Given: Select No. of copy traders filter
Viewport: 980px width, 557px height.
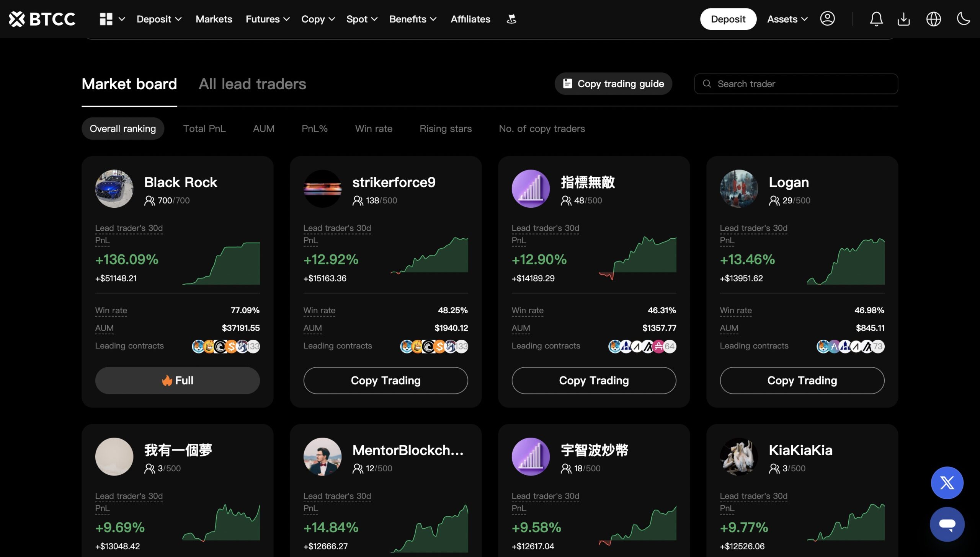Looking at the screenshot, I should pyautogui.click(x=542, y=129).
